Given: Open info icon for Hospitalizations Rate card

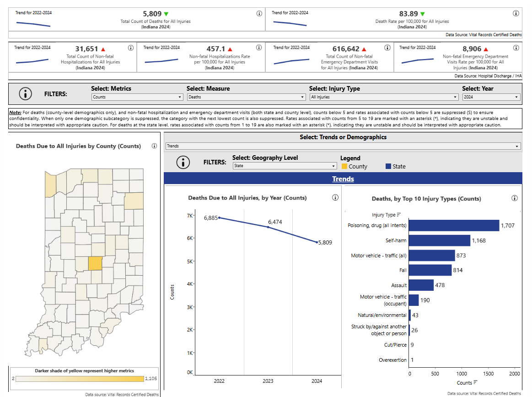Looking at the screenshot, I should coord(259,48).
